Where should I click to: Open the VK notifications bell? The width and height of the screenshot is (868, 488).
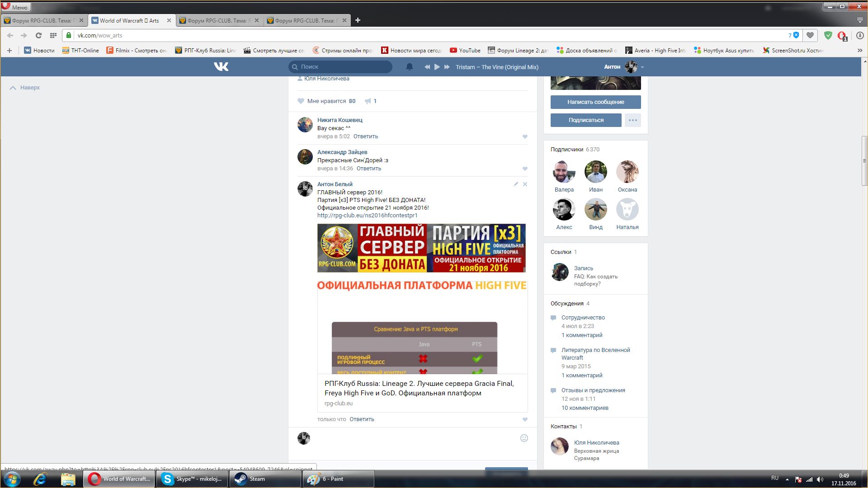(x=410, y=67)
